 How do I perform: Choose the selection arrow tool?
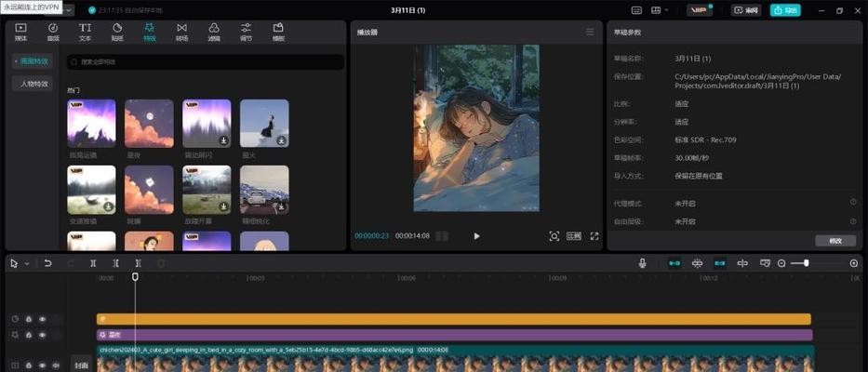tap(14, 263)
